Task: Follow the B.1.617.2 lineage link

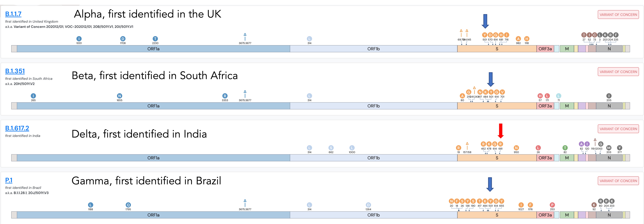Action: pos(17,128)
